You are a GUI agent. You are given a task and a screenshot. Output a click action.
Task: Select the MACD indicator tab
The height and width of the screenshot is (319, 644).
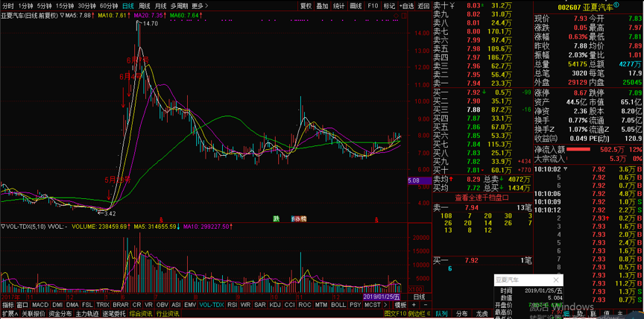pos(40,305)
